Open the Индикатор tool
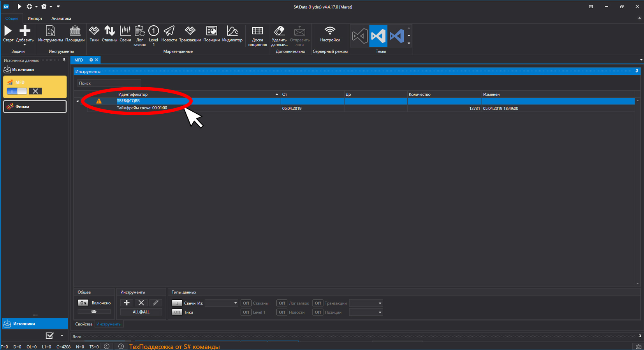The width and height of the screenshot is (644, 350). [x=232, y=34]
